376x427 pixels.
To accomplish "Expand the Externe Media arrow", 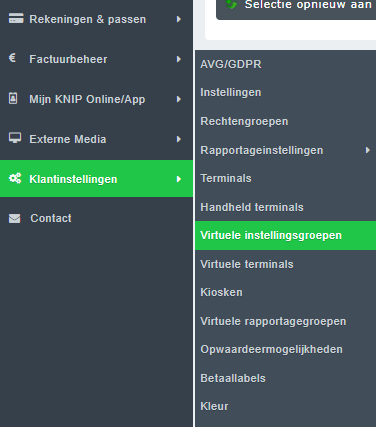I will pyautogui.click(x=179, y=139).
